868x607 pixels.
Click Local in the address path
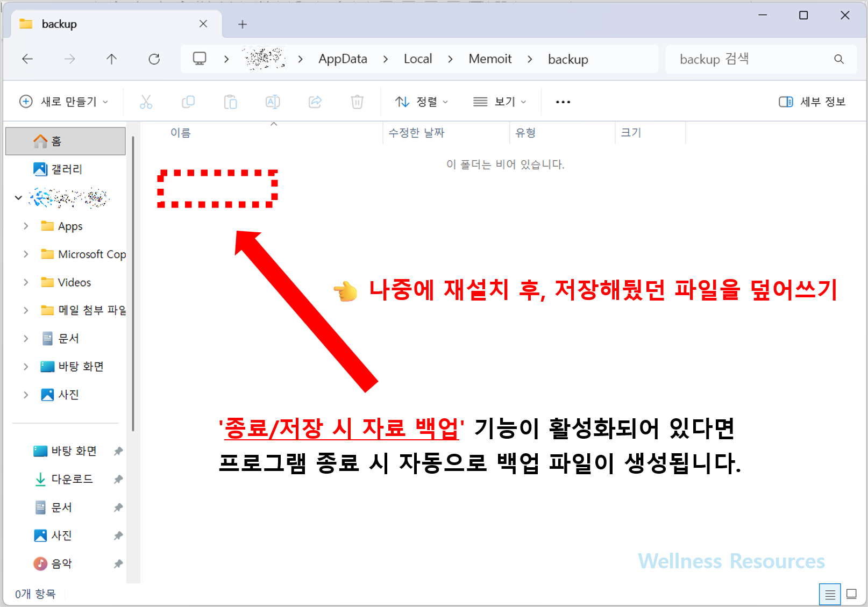[418, 59]
